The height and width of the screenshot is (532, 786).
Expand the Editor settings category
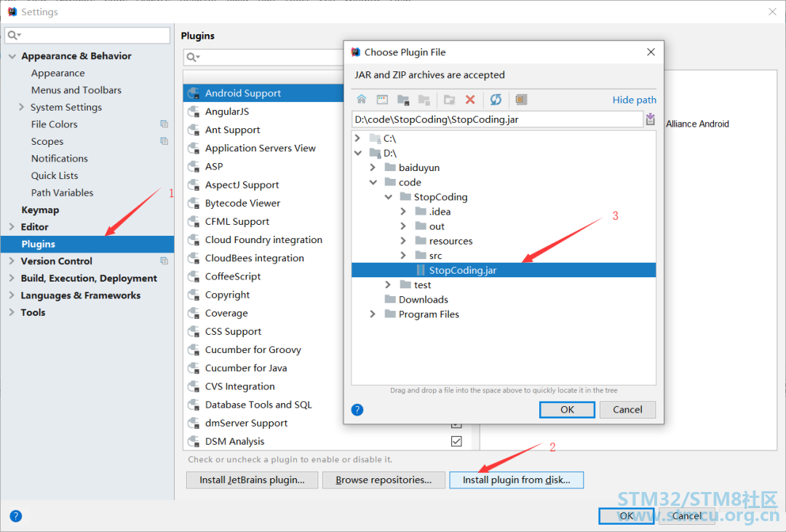[12, 227]
